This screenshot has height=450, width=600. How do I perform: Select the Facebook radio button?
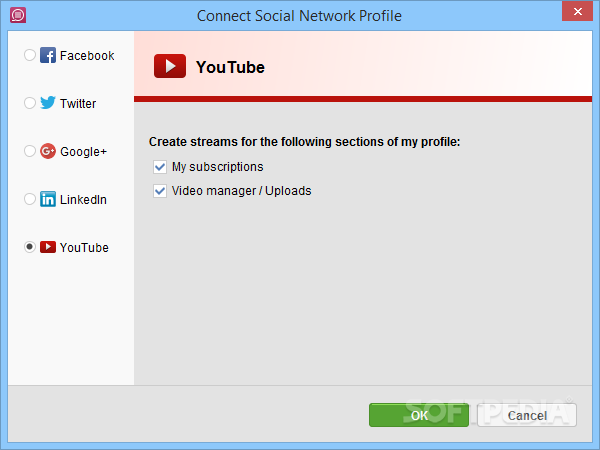pyautogui.click(x=30, y=55)
